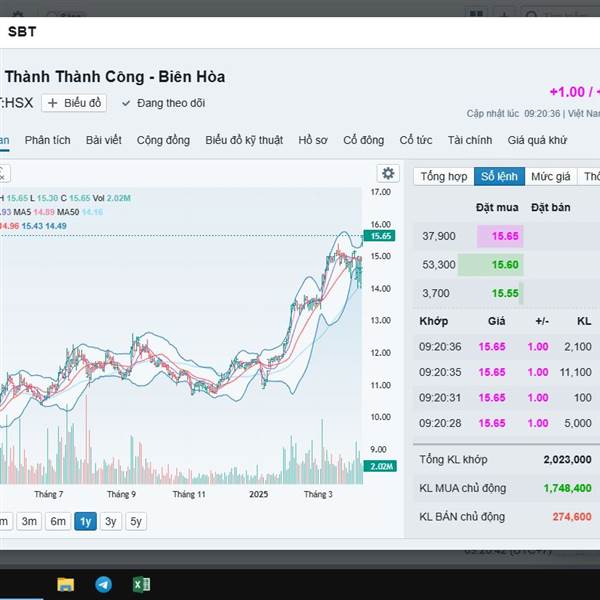This screenshot has height=600, width=600.
Task: Click KL MUA chủ động value 1,748,400
Action: click(567, 488)
